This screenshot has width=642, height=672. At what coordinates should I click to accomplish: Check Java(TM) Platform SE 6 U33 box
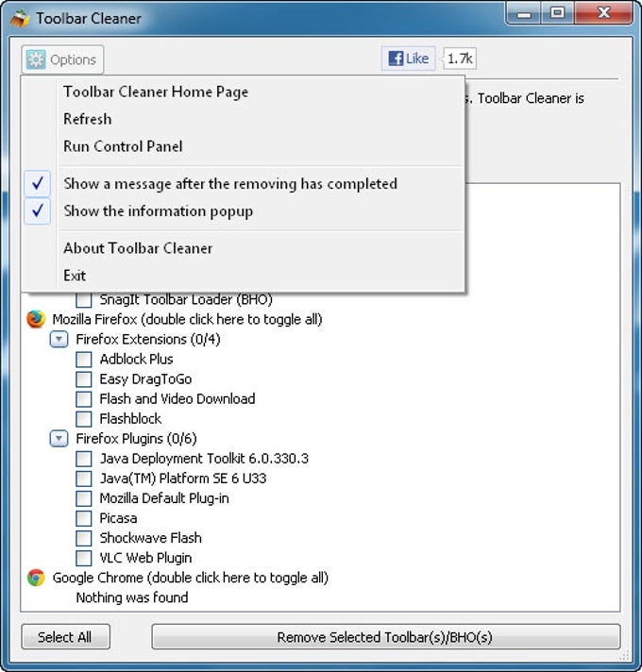click(x=84, y=479)
